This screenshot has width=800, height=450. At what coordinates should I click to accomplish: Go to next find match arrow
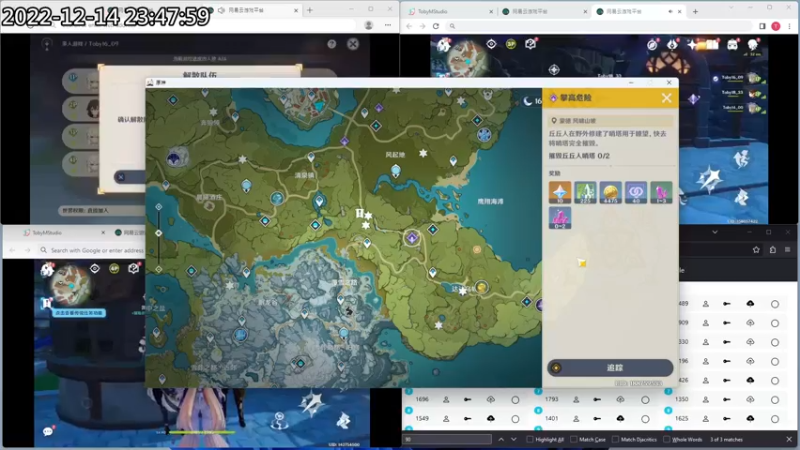(514, 439)
